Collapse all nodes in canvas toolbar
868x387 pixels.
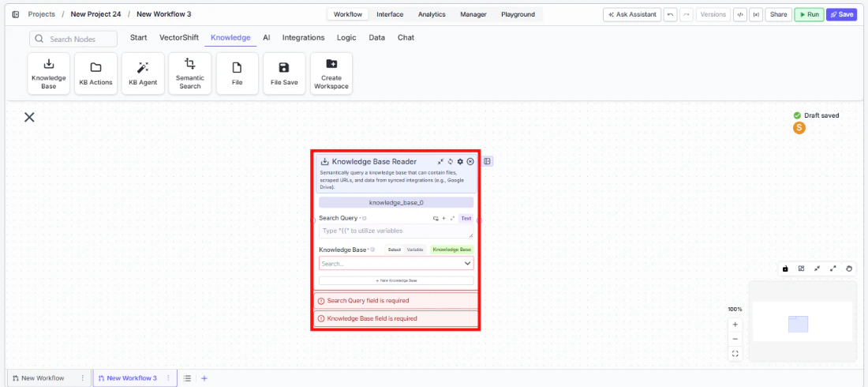(817, 269)
